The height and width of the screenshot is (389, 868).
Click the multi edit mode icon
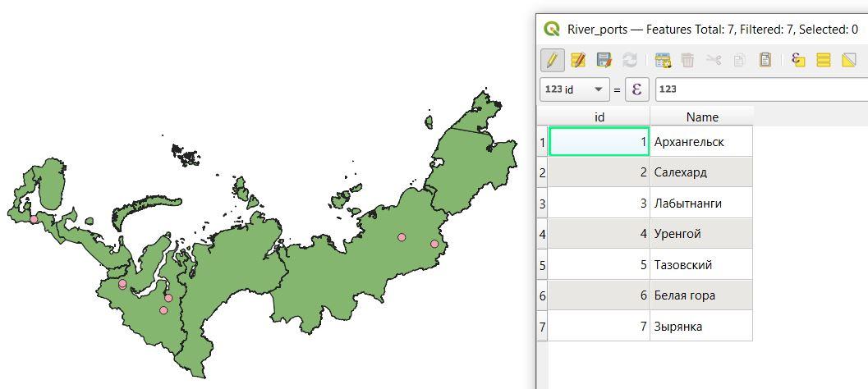coord(578,60)
